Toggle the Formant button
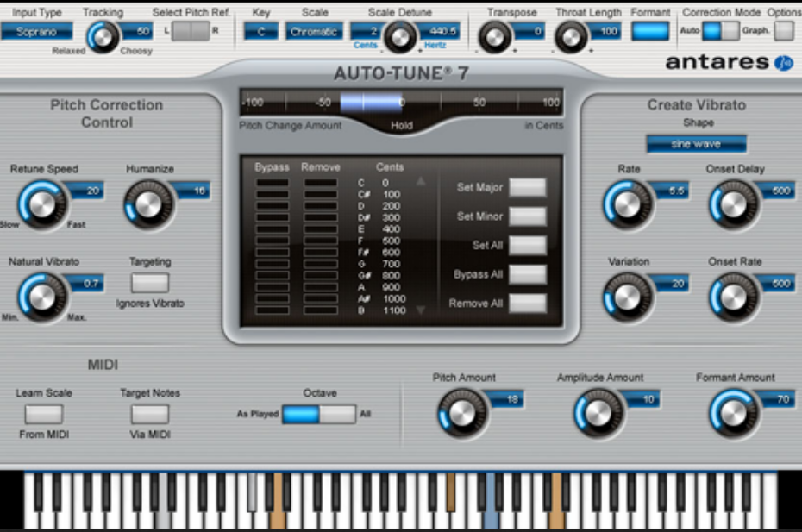Image resolution: width=802 pixels, height=532 pixels. tap(650, 31)
